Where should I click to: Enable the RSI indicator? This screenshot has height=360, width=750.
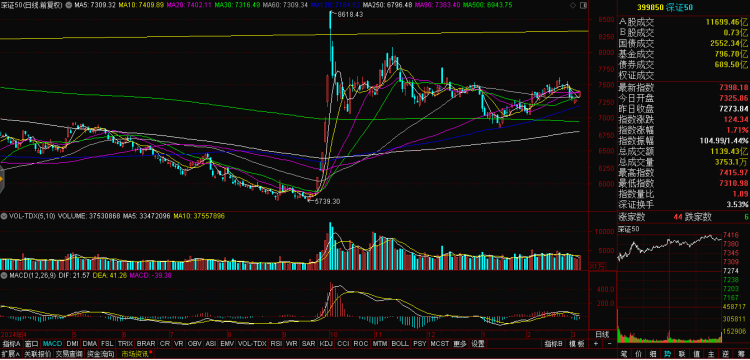tap(276, 344)
